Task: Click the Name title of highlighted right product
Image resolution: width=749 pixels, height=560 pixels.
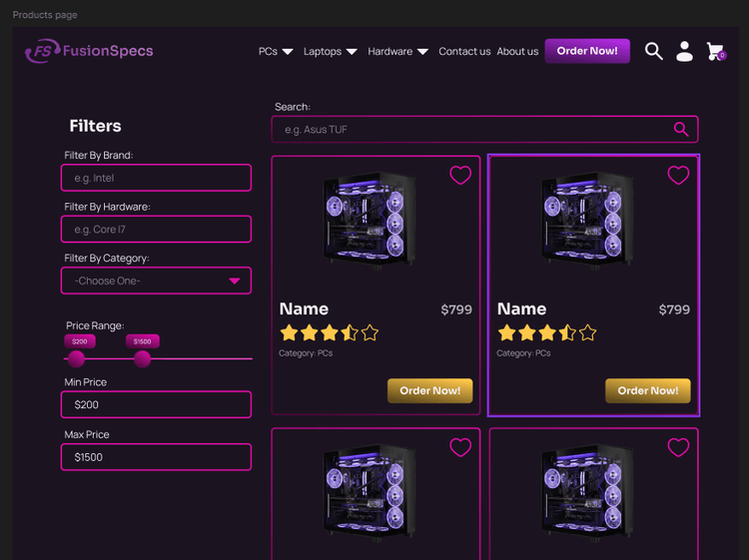Action: tap(521, 308)
